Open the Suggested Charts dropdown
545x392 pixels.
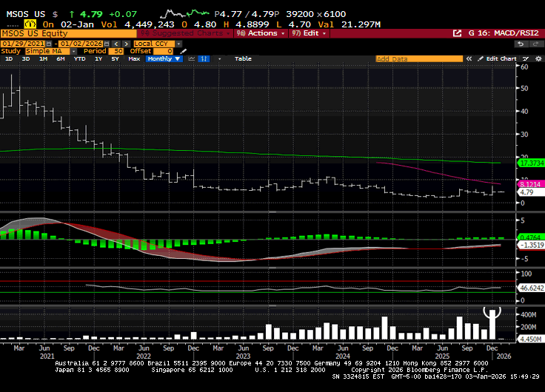click(x=185, y=33)
